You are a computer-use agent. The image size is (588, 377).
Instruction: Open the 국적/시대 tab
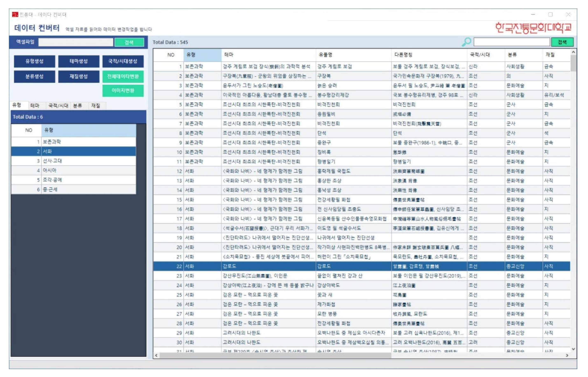coord(58,105)
